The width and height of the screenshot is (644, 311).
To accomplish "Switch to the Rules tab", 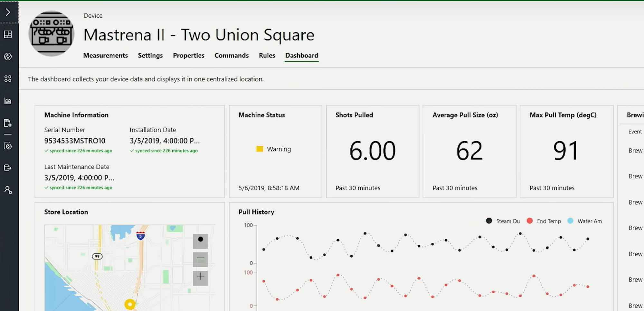I will click(267, 55).
